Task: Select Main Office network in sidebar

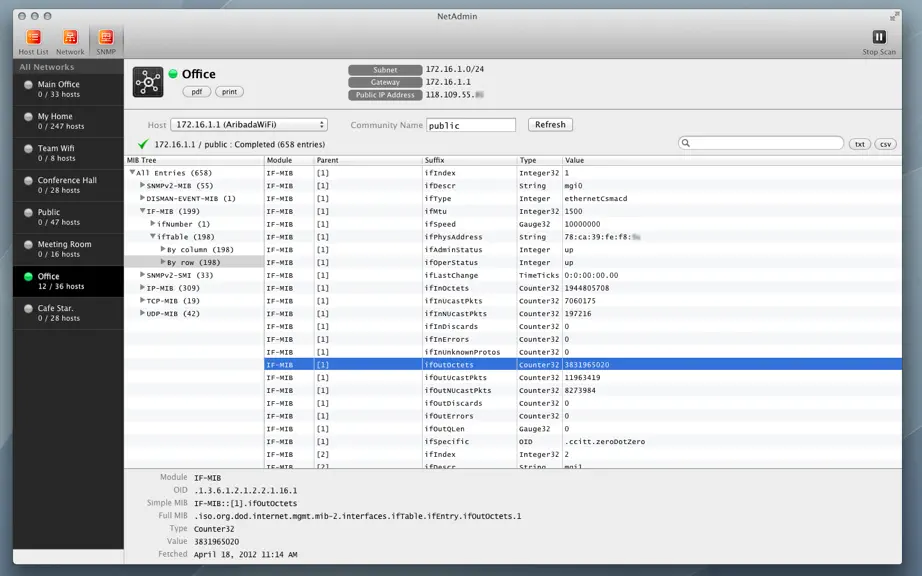Action: [68, 89]
